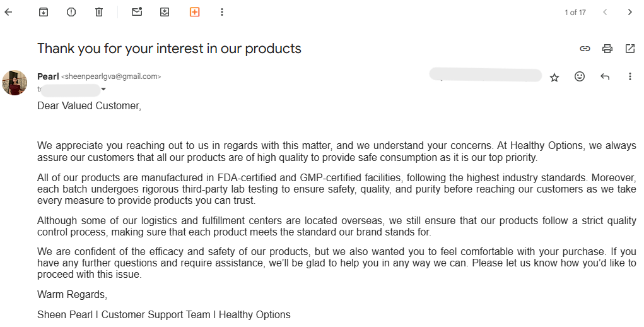Go back to the inbox list
The image size is (644, 327).
pyautogui.click(x=8, y=12)
